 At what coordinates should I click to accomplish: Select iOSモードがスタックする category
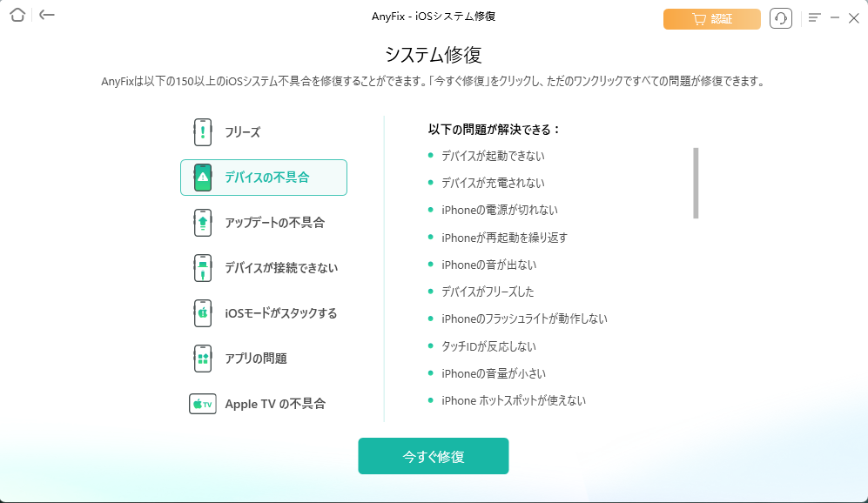[x=264, y=313]
